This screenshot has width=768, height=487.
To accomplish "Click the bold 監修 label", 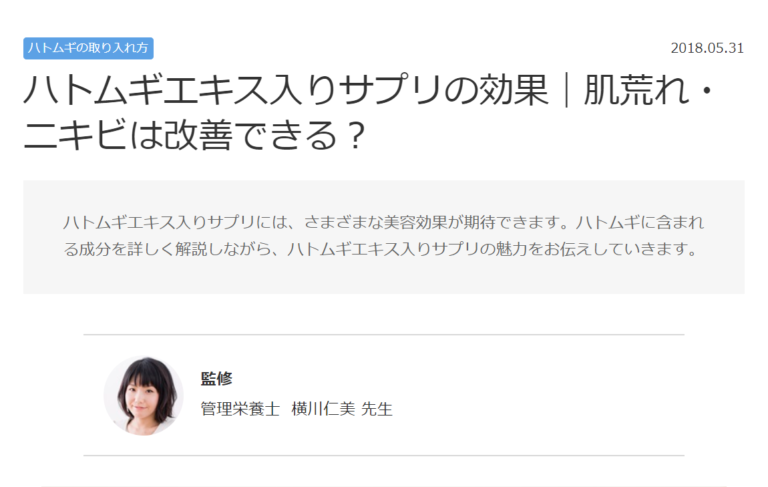I will (216, 378).
